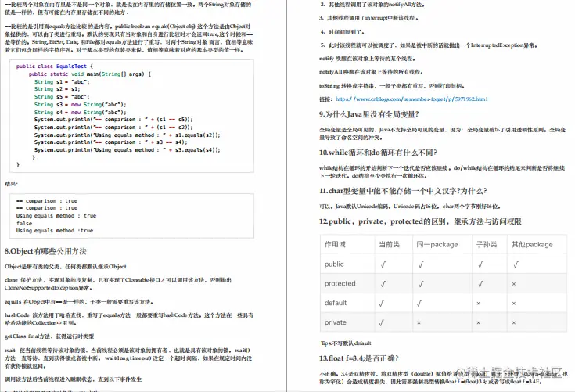Click the code line declaring String s4
The width and height of the screenshot is (575, 392).
80,112
